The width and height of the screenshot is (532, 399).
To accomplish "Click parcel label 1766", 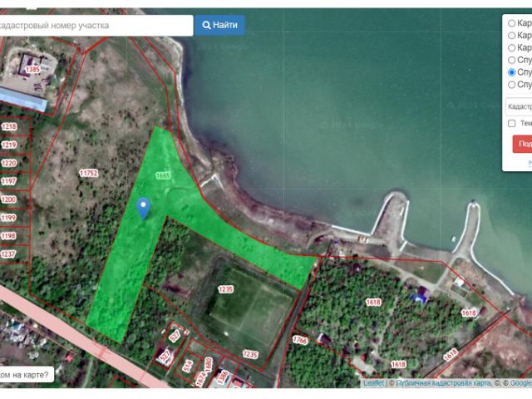I will [x=300, y=340].
